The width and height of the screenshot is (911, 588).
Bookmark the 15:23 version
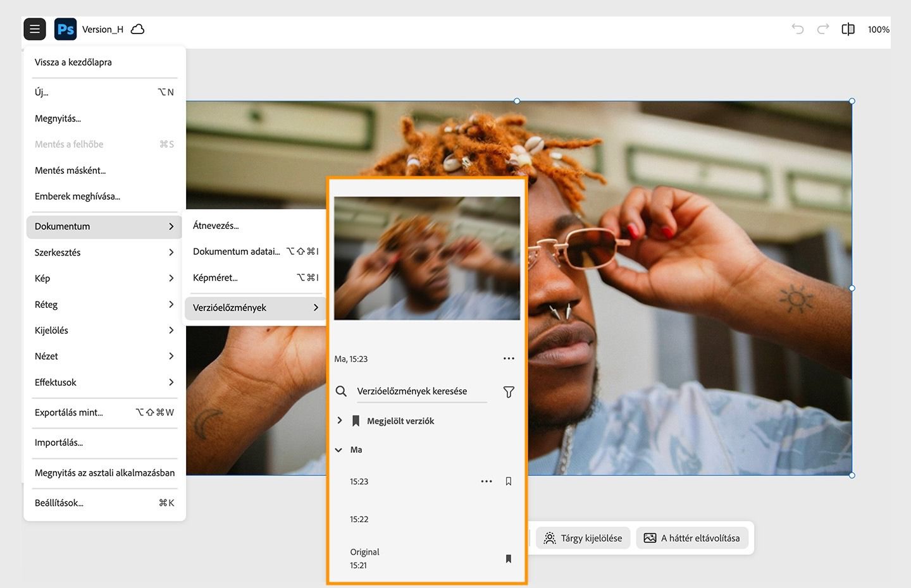click(509, 481)
